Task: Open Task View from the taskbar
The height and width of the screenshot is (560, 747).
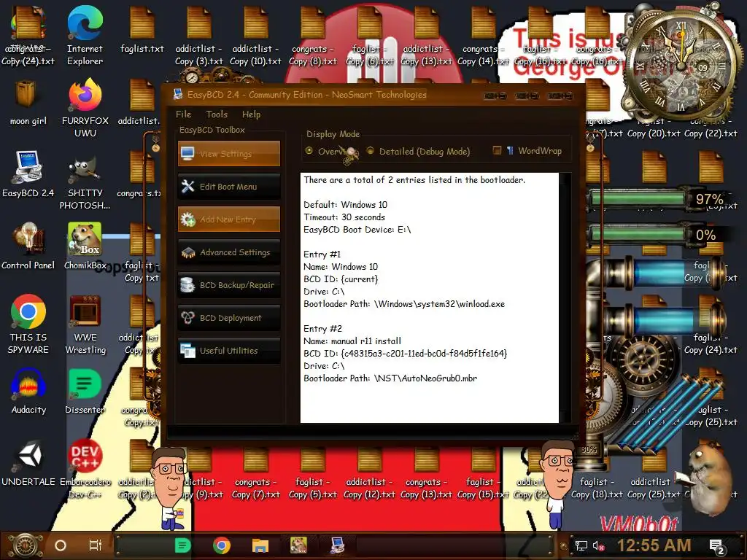Action: tap(96, 545)
